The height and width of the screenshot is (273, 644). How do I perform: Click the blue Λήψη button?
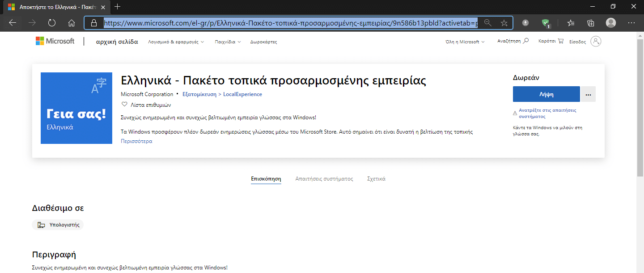tap(547, 94)
